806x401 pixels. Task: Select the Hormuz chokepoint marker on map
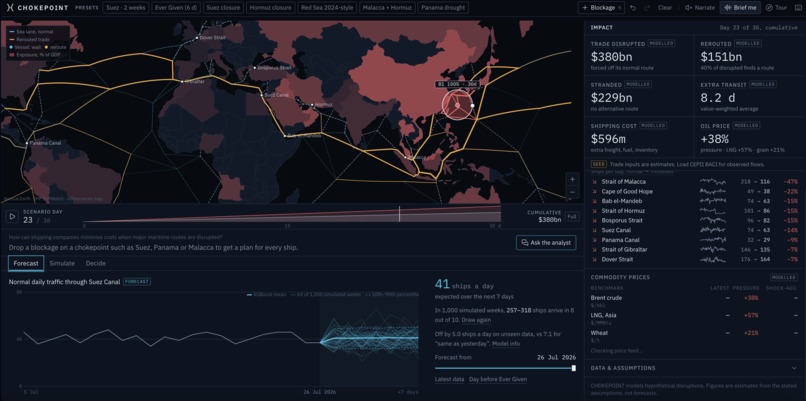(311, 104)
